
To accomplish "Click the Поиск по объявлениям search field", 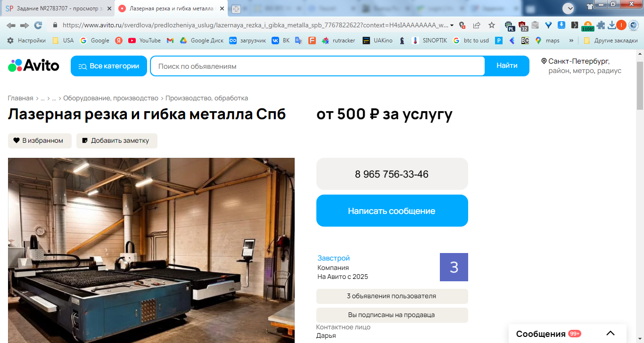I will (317, 66).
